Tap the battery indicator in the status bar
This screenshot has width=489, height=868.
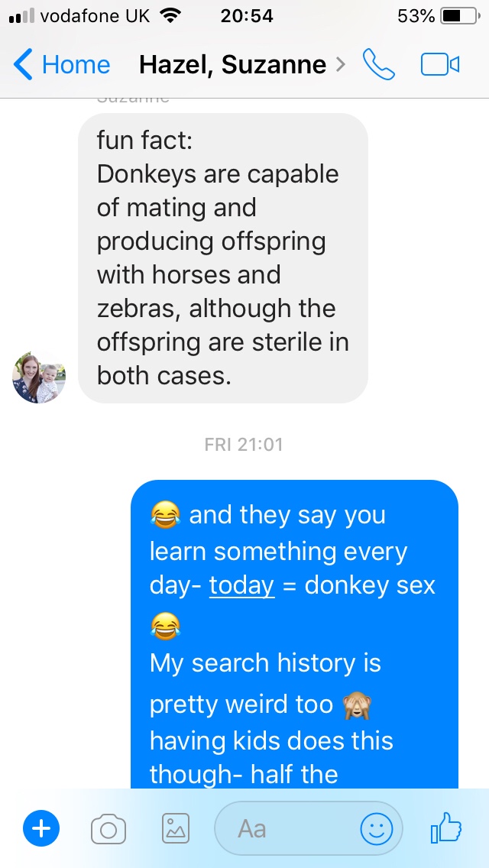coord(460,16)
